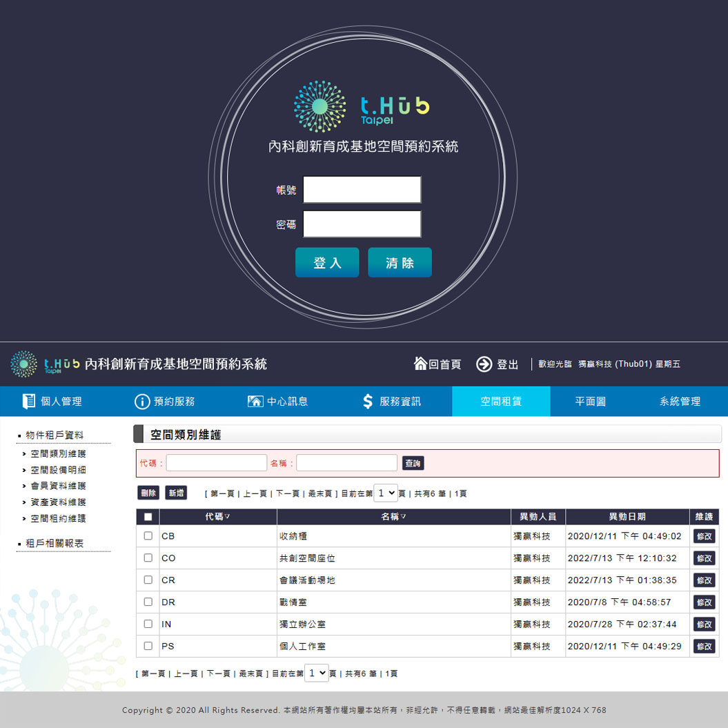Select the 空間租賃 tab

pyautogui.click(x=501, y=401)
